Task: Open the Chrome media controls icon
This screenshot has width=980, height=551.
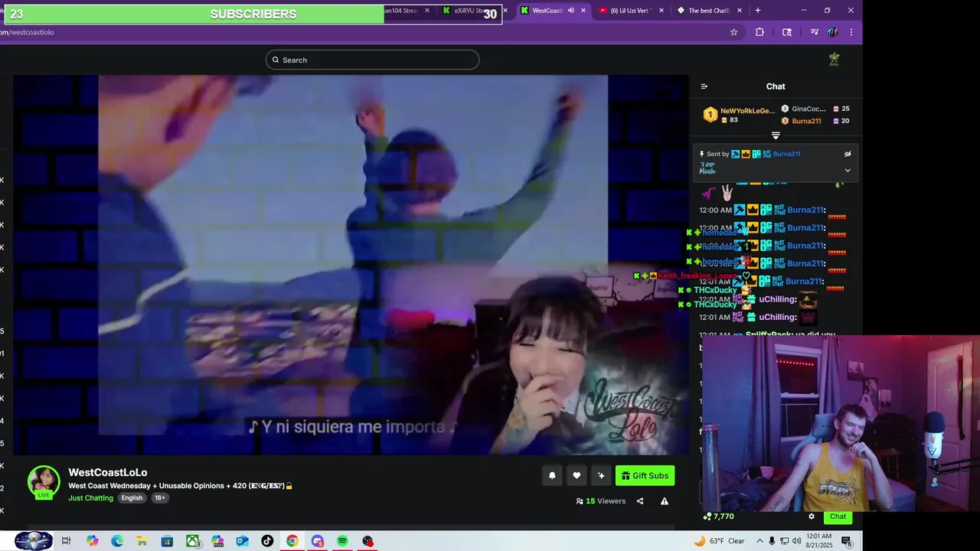Action: coord(814,32)
